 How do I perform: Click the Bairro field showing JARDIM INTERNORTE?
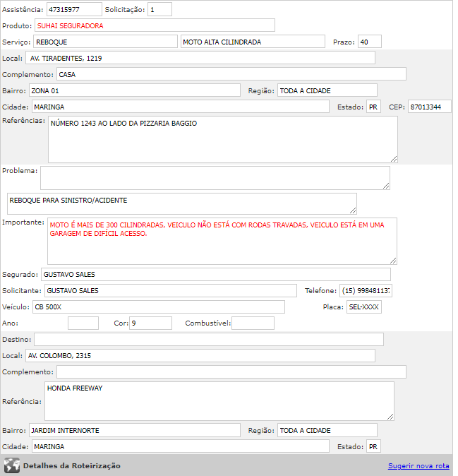135,431
